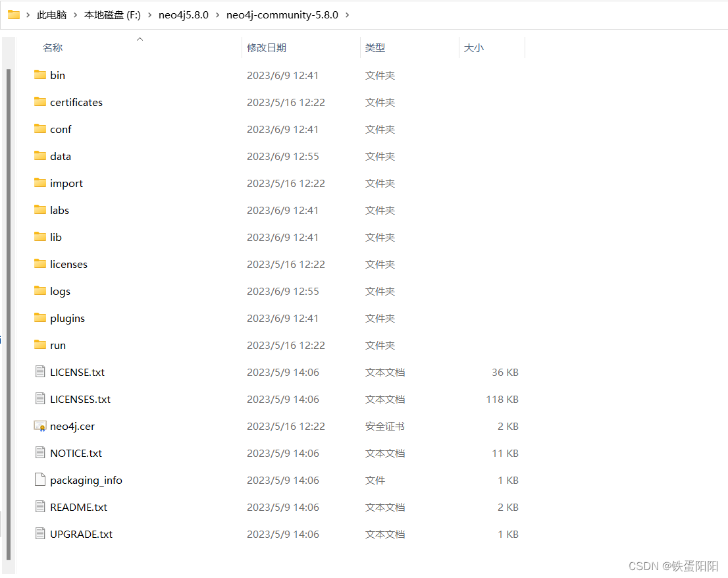The width and height of the screenshot is (728, 578).
Task: Navigate to 本地磁盘 (F:) breadcrumb
Action: (x=113, y=15)
